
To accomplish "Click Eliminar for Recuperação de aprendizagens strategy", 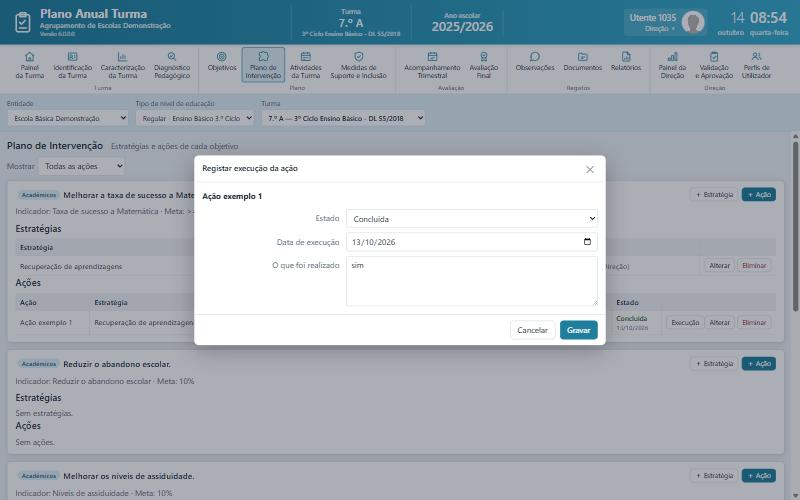I will [x=754, y=266].
